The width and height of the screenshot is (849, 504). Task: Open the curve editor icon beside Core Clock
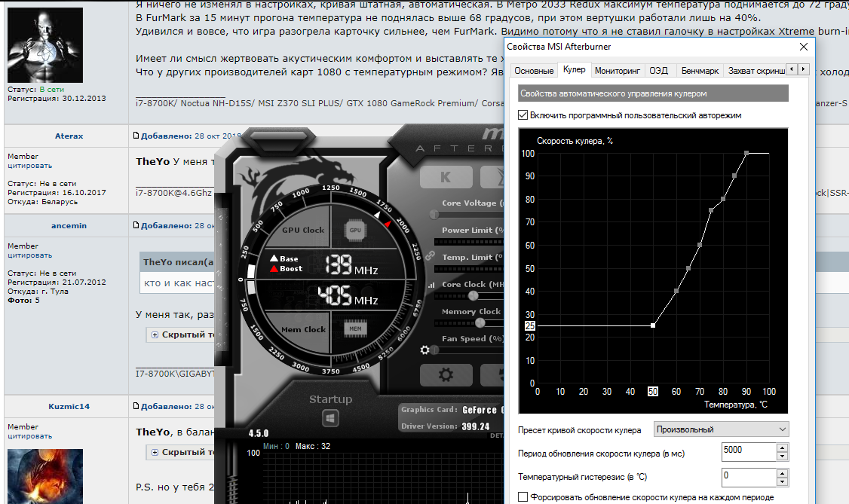(x=431, y=285)
